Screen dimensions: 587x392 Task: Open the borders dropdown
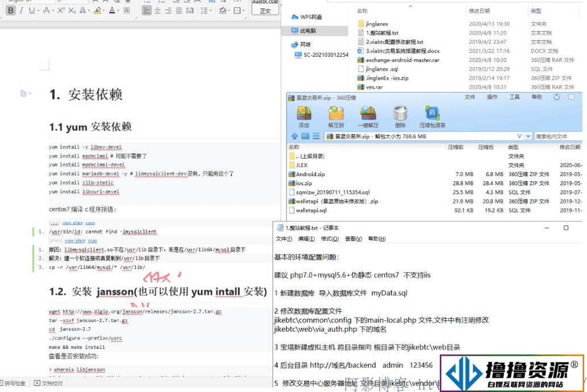point(243,10)
